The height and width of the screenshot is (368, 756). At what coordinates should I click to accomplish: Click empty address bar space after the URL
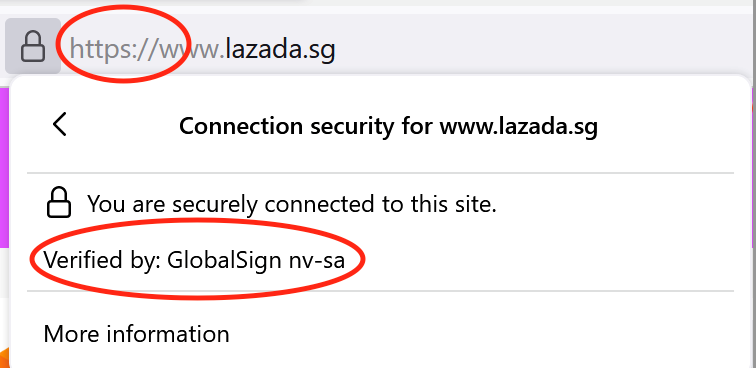pyautogui.click(x=540, y=48)
